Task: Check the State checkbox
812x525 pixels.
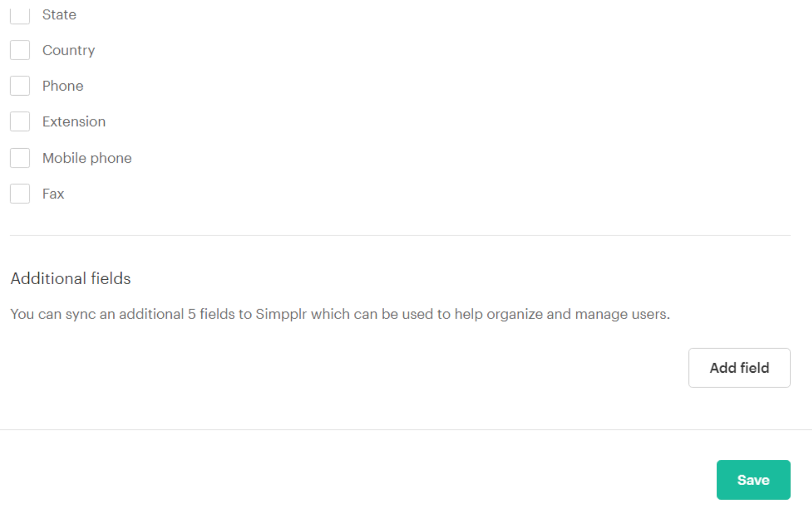Action: tap(20, 15)
